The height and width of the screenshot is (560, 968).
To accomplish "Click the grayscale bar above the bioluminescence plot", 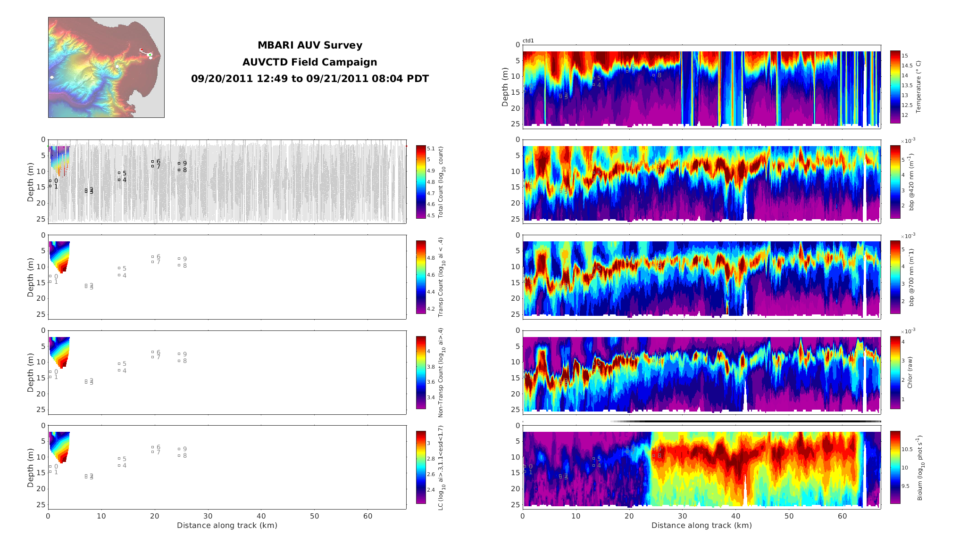I will coord(745,421).
